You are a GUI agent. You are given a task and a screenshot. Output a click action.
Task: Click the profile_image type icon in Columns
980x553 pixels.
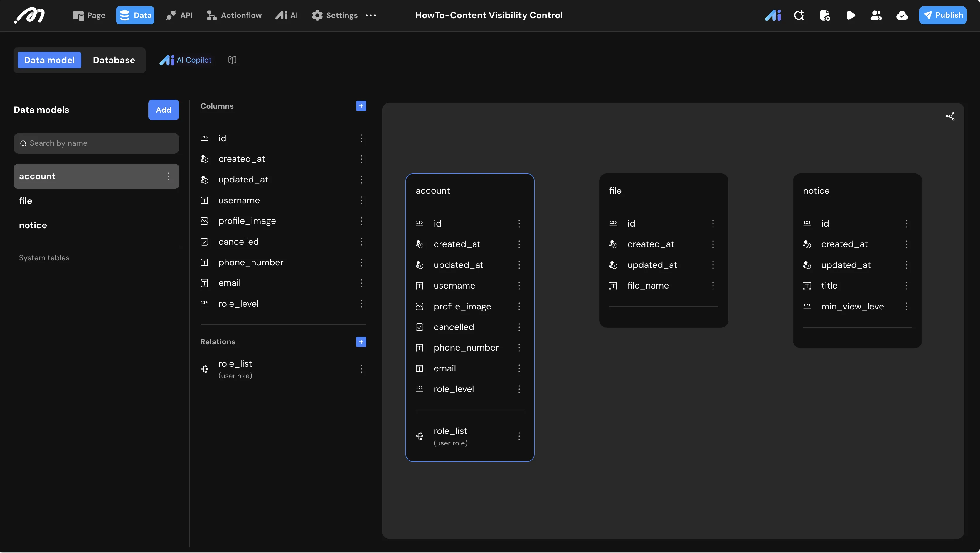204,221
